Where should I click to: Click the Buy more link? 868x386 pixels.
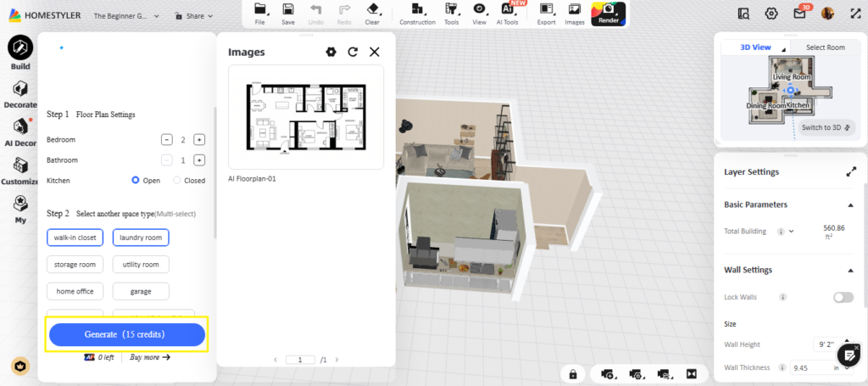coord(150,357)
